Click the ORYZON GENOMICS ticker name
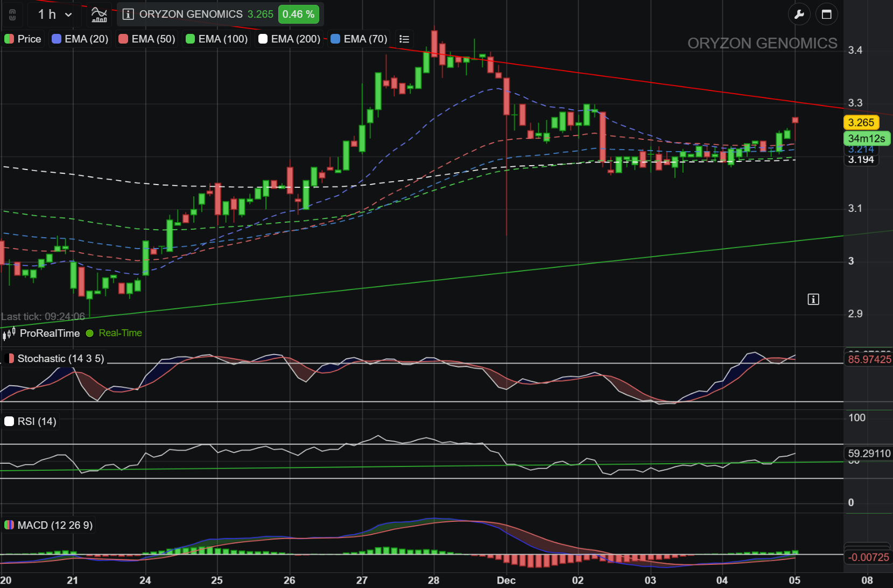 191,15
